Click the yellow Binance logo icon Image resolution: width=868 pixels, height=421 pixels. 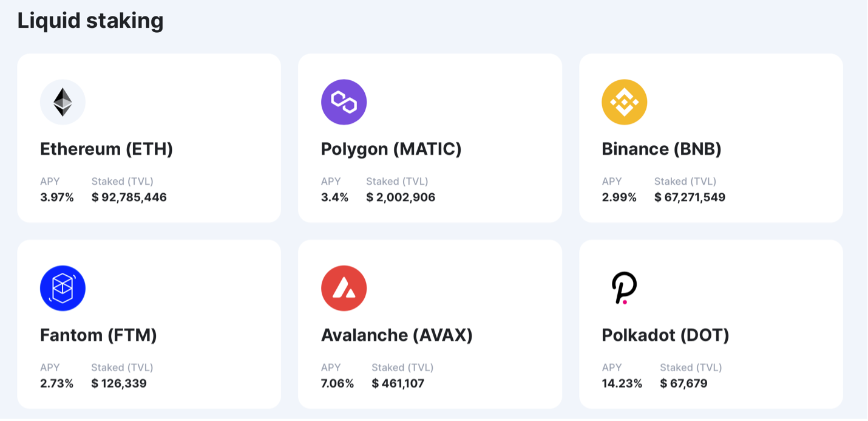coord(624,102)
